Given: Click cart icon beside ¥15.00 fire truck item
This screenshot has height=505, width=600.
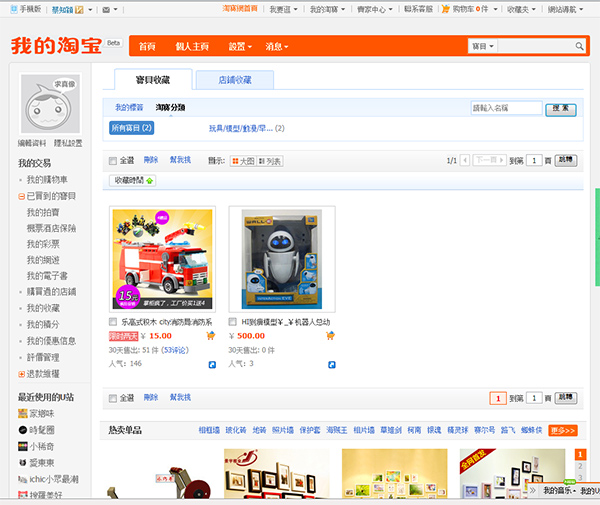Looking at the screenshot, I should tap(211, 336).
